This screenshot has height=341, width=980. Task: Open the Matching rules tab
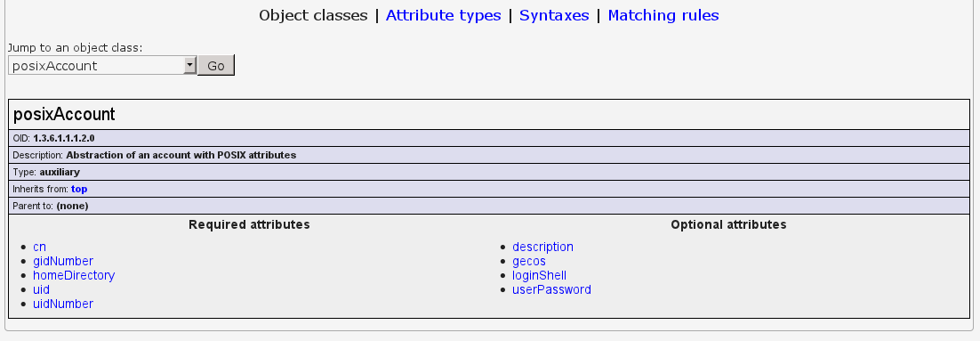point(663,16)
